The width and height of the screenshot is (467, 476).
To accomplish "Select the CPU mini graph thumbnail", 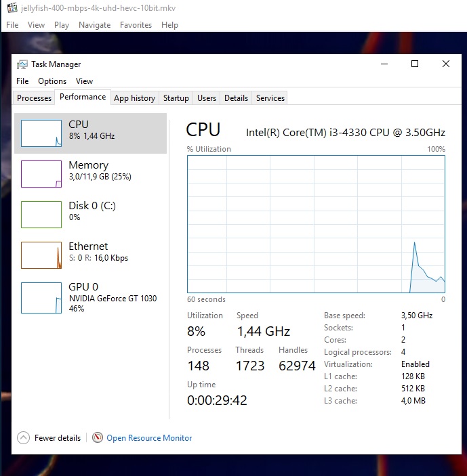I will click(x=41, y=133).
